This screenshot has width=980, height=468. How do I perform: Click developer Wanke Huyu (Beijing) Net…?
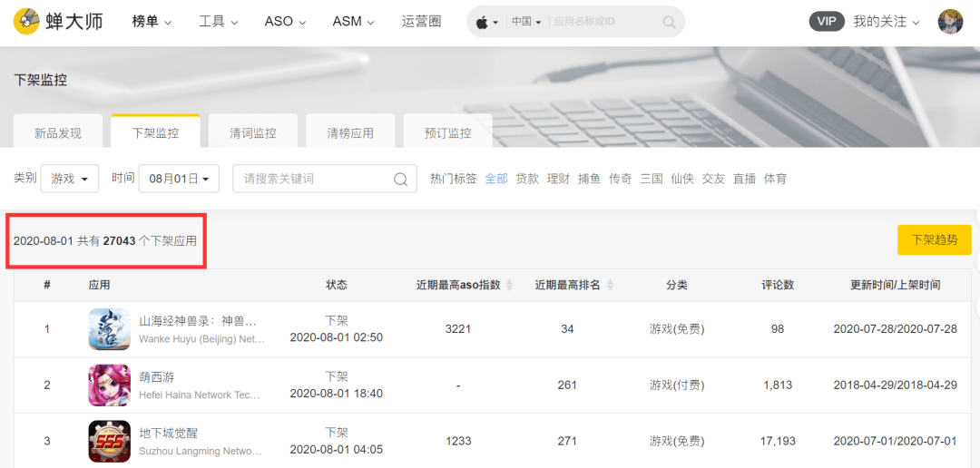201,339
